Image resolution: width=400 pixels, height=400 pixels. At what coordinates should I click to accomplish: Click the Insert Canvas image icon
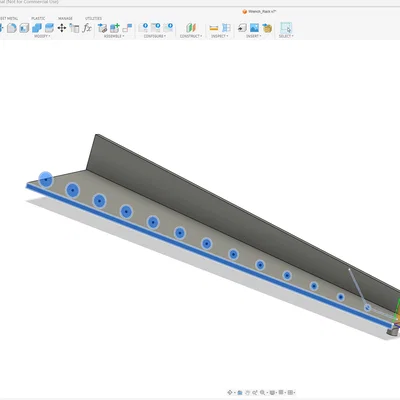click(254, 28)
